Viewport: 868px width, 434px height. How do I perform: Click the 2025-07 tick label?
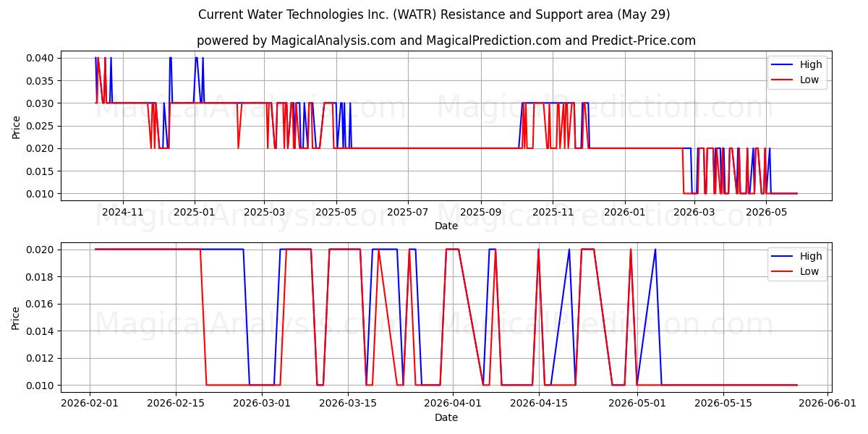pos(408,212)
